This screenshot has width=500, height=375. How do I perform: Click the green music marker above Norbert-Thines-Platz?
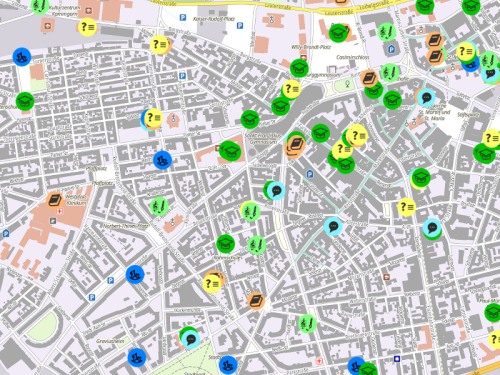[159, 206]
